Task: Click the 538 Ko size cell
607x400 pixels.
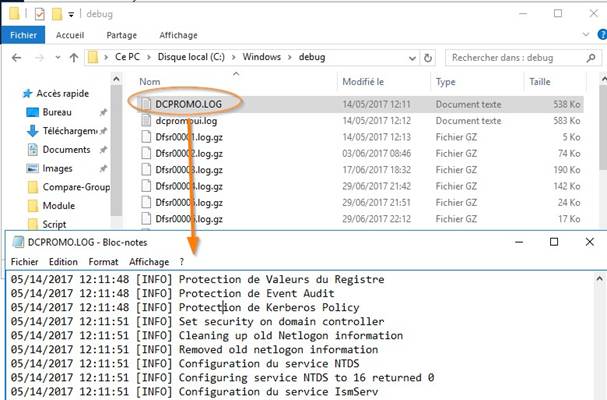Action: point(567,104)
